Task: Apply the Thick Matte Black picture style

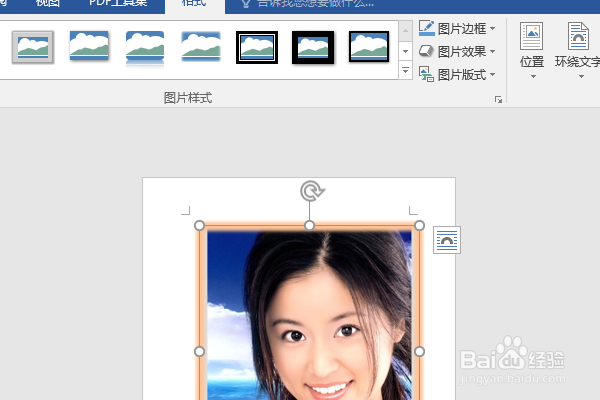Action: pos(313,47)
